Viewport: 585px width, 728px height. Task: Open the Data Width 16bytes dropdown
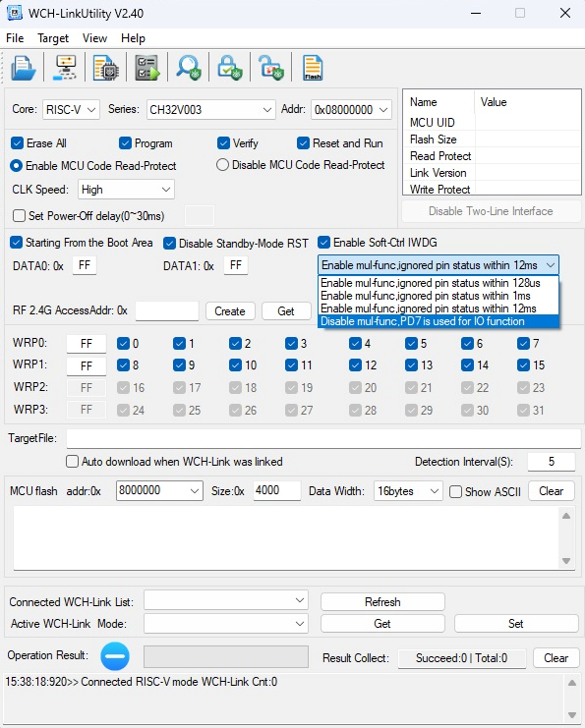tap(408, 491)
